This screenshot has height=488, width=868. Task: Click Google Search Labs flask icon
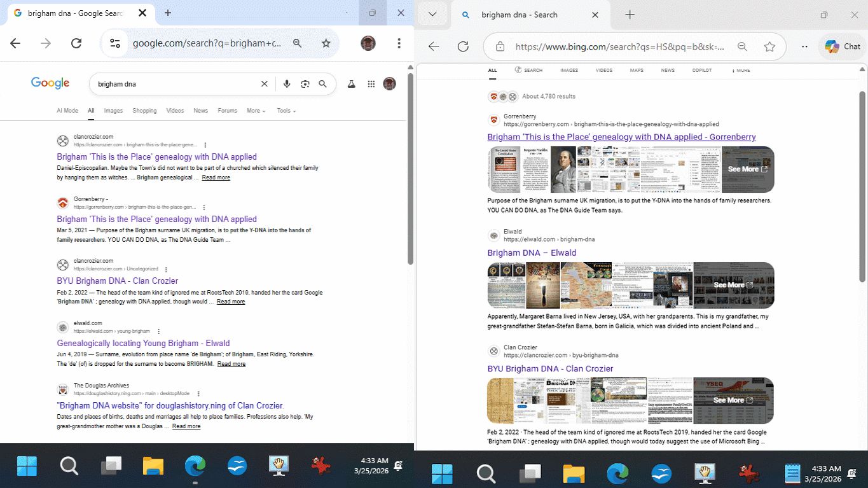(x=350, y=84)
